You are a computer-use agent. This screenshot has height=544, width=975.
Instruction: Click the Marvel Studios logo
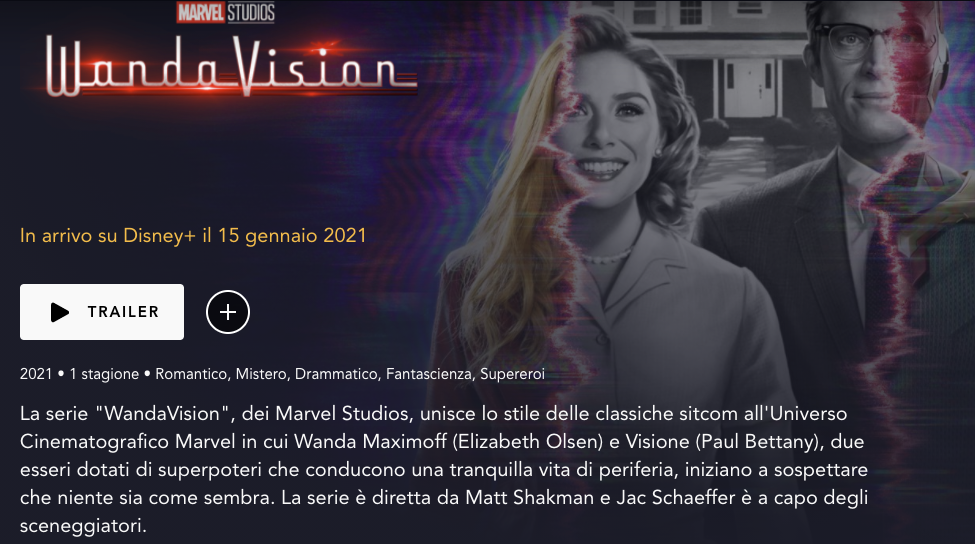point(226,12)
